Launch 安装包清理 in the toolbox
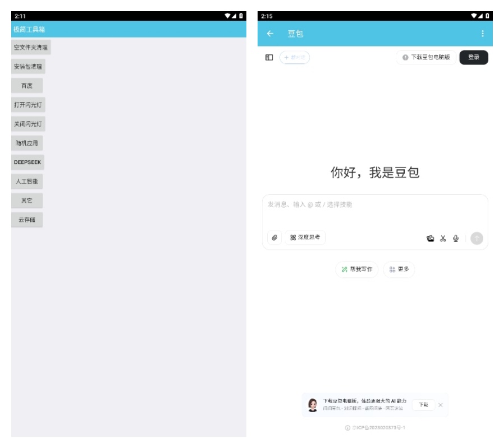 point(28,67)
